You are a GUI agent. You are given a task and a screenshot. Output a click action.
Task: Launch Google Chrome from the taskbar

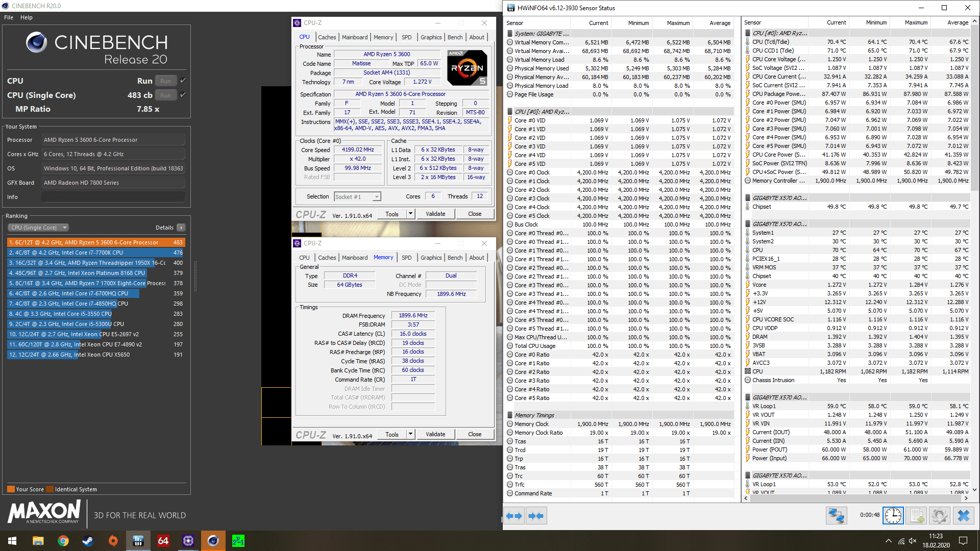63,541
